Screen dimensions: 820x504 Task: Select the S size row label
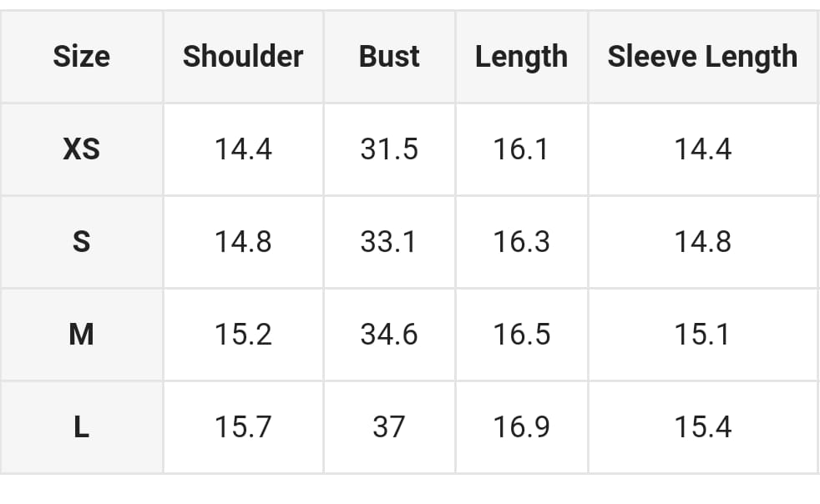(81, 242)
